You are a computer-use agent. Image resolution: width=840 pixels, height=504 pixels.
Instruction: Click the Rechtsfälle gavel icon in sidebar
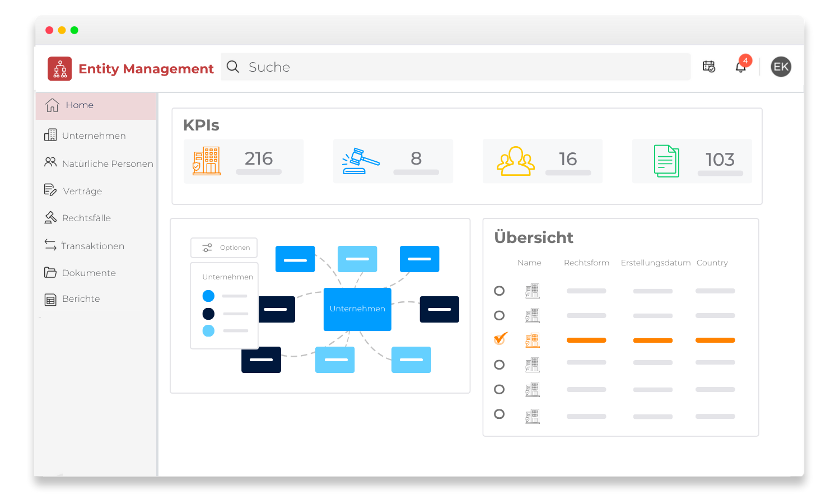pos(50,217)
